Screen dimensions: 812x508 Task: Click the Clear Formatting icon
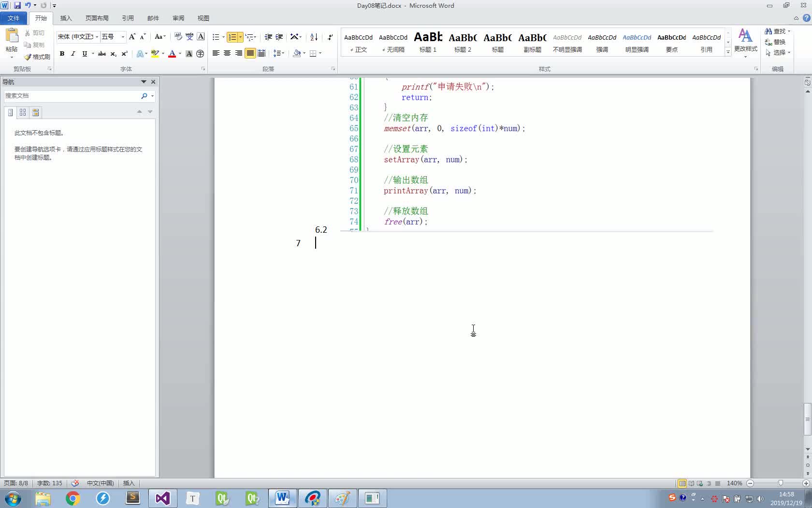178,37
